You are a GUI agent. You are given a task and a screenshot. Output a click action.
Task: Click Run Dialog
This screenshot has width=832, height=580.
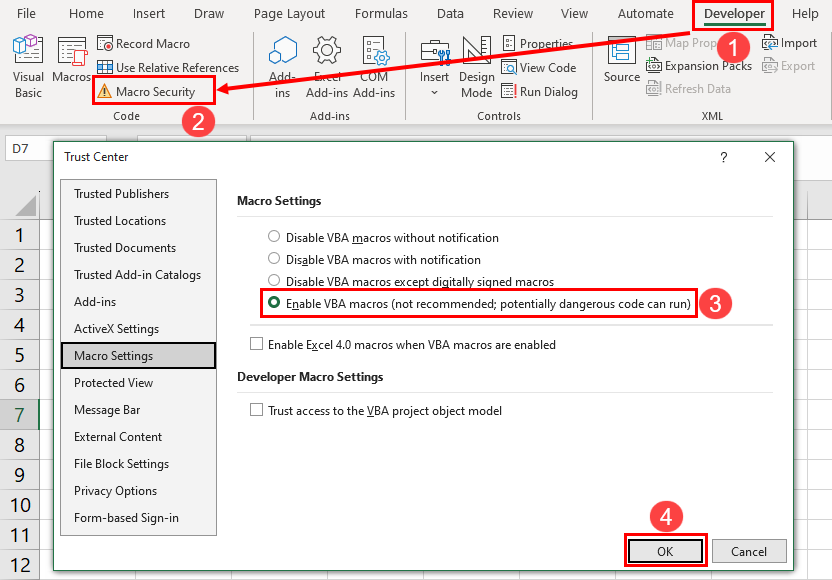(539, 91)
